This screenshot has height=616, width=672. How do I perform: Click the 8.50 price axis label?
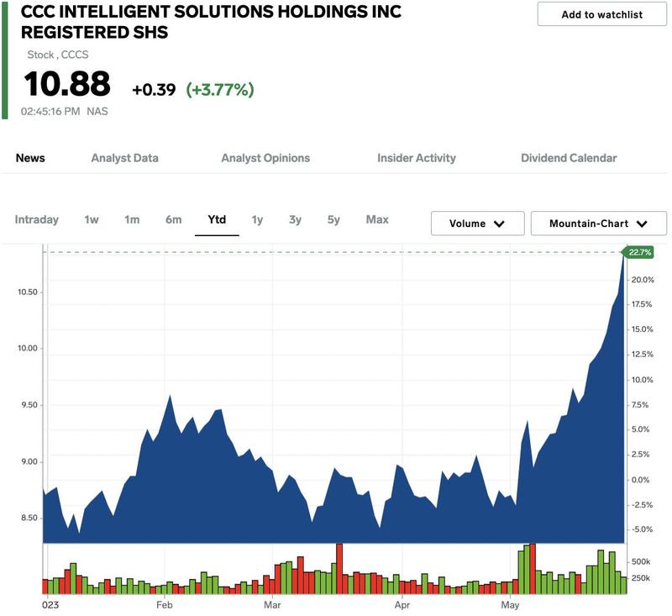[29, 518]
